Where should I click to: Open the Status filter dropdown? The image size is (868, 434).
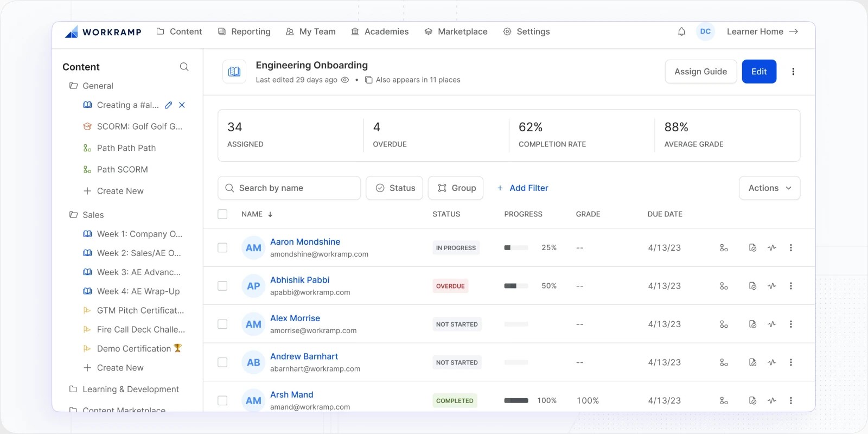[394, 188]
